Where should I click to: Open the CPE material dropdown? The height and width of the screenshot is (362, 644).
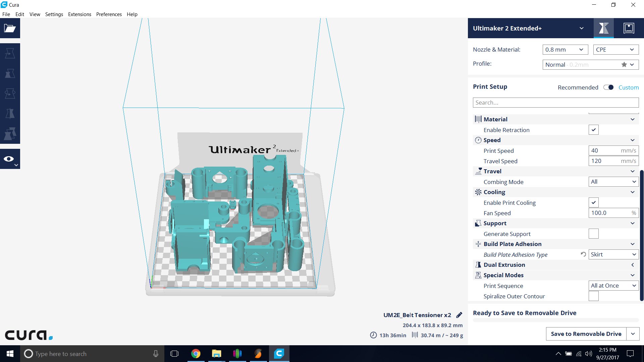pos(615,50)
